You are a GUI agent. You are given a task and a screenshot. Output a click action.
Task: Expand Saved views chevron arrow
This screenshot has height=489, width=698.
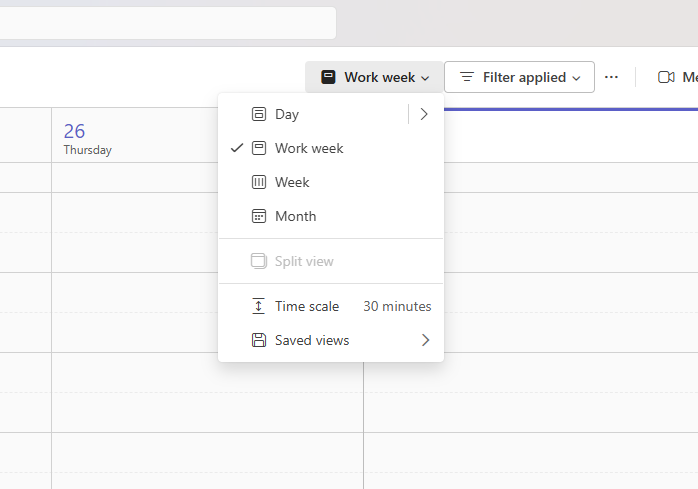426,340
